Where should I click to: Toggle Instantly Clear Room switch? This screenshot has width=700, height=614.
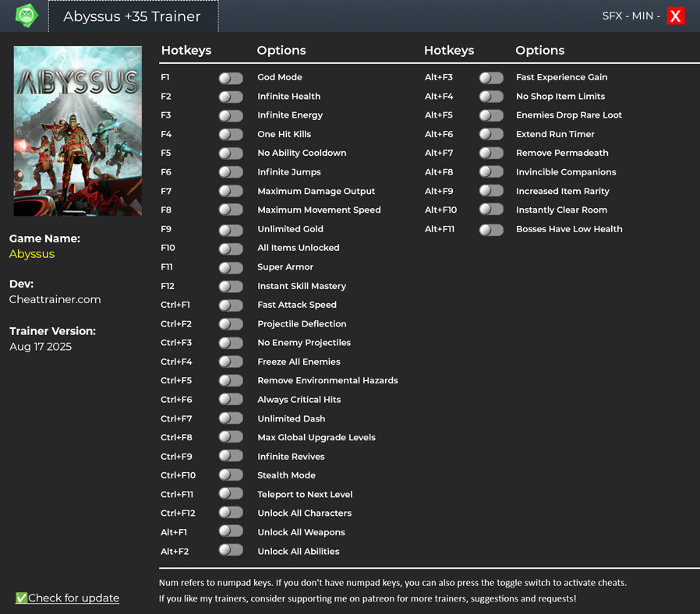491,210
